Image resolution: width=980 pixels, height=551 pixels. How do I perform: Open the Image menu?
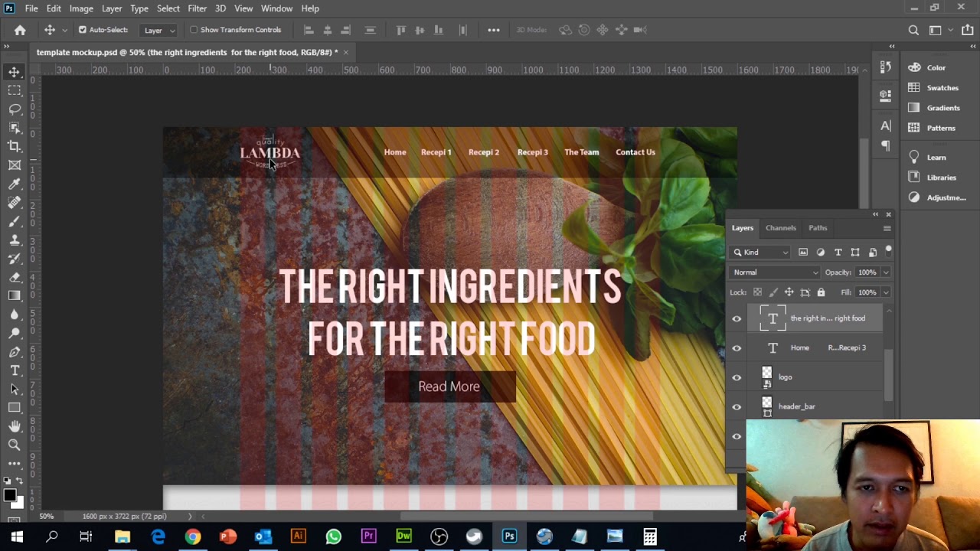[81, 8]
